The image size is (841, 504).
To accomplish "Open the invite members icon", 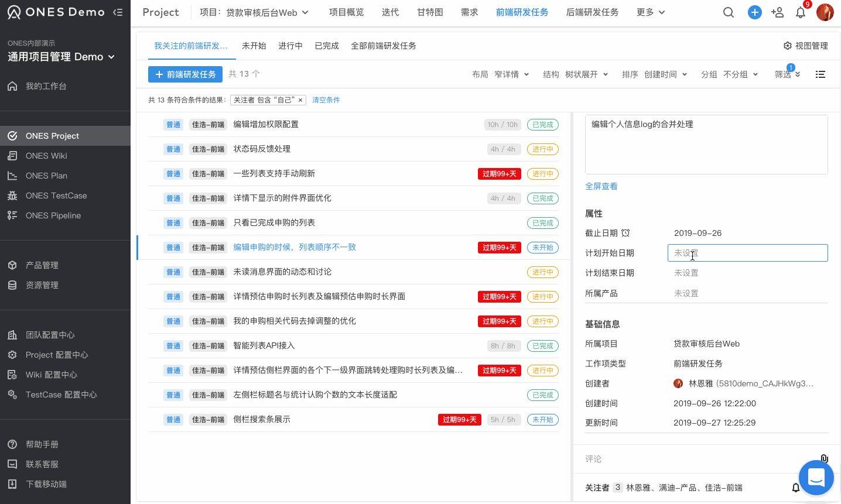I will click(x=778, y=12).
